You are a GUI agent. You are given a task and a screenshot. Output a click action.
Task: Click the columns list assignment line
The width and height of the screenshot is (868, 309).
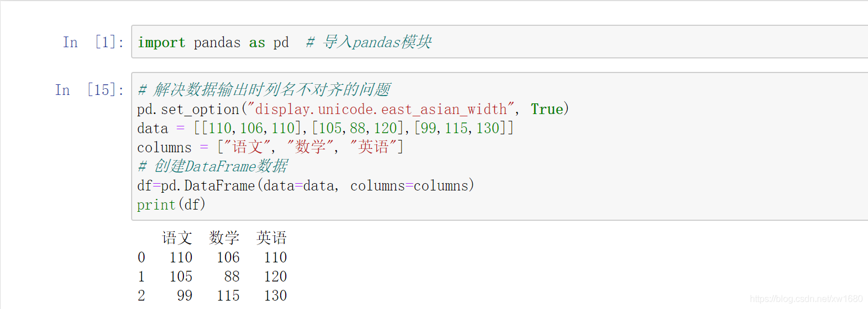[x=271, y=147]
